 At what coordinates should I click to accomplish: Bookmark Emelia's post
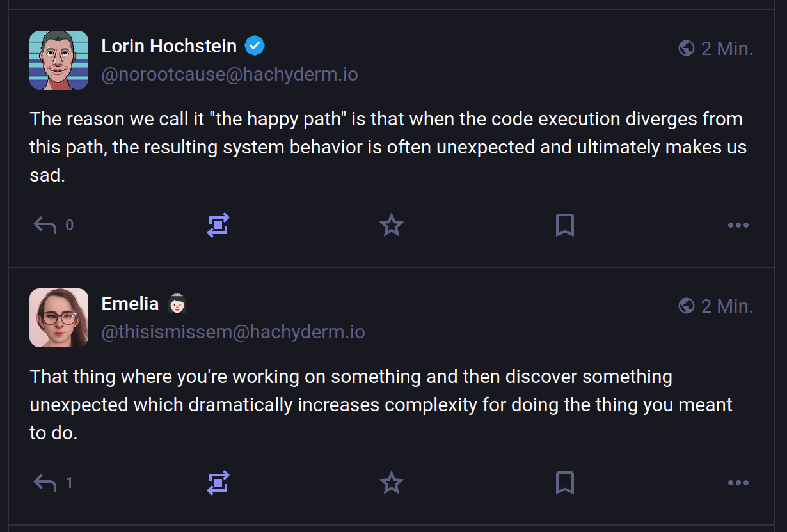point(565,483)
